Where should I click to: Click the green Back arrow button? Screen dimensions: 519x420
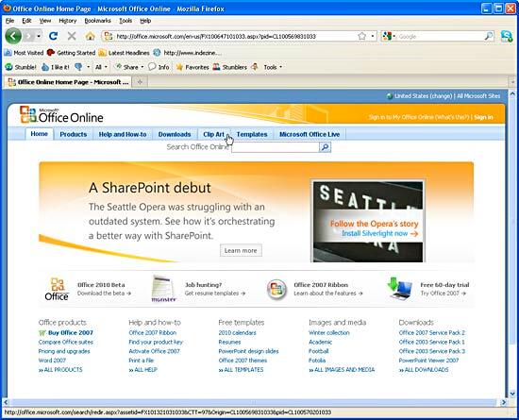click(13, 36)
